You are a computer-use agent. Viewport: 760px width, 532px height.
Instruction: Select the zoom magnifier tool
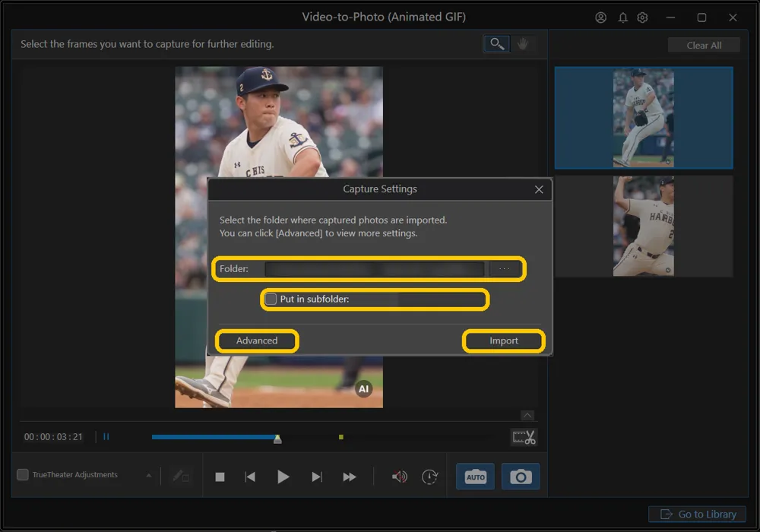pos(496,44)
